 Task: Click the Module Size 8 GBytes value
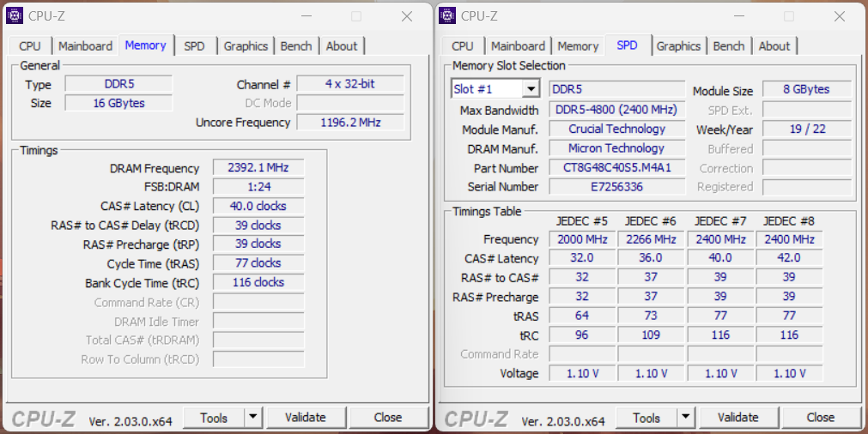point(806,89)
